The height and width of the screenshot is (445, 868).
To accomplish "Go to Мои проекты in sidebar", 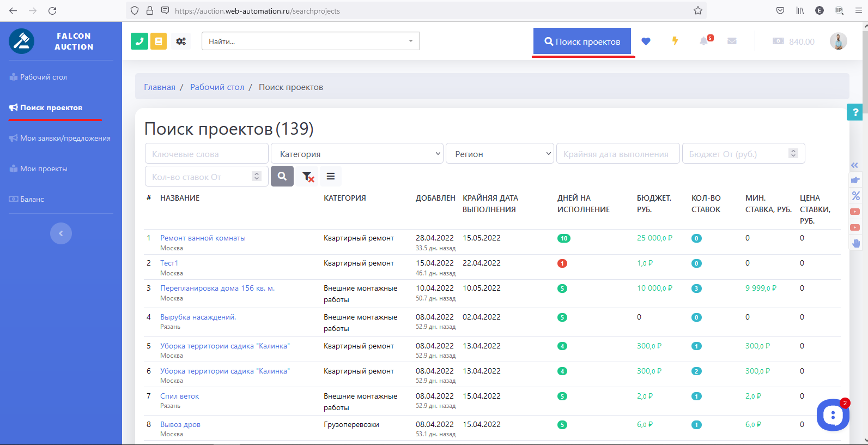I will (44, 169).
